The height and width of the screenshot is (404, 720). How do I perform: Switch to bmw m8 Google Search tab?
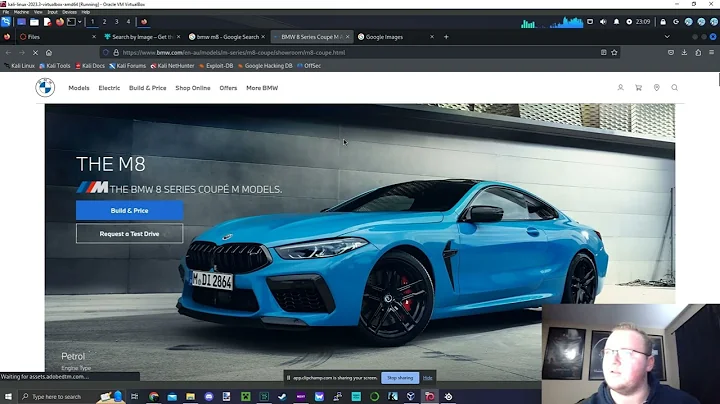tap(227, 37)
